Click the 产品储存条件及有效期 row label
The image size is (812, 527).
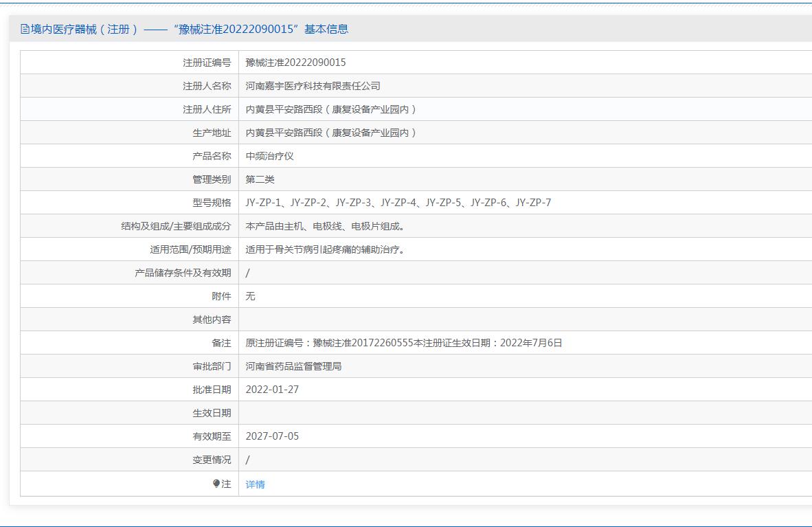[x=183, y=273]
